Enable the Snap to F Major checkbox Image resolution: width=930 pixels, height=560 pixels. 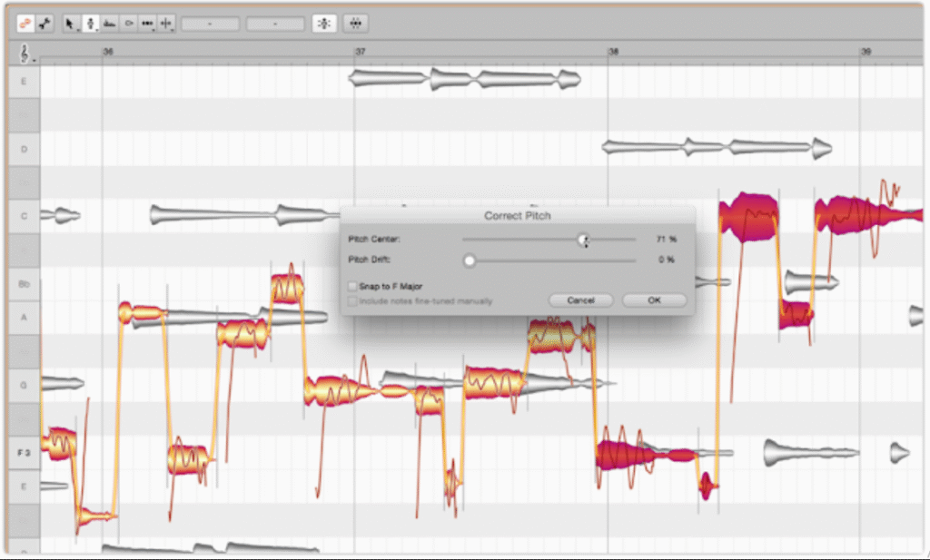[x=352, y=286]
